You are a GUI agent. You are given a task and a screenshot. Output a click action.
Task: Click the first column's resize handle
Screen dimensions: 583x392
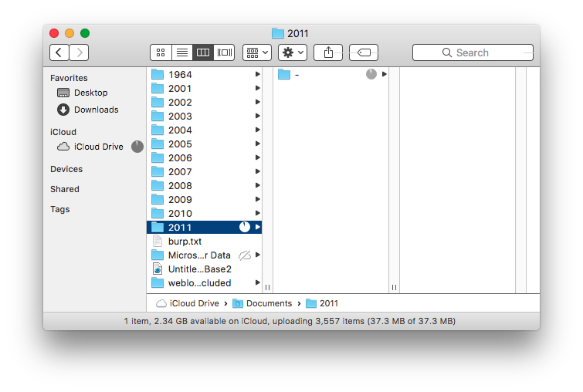(267, 288)
